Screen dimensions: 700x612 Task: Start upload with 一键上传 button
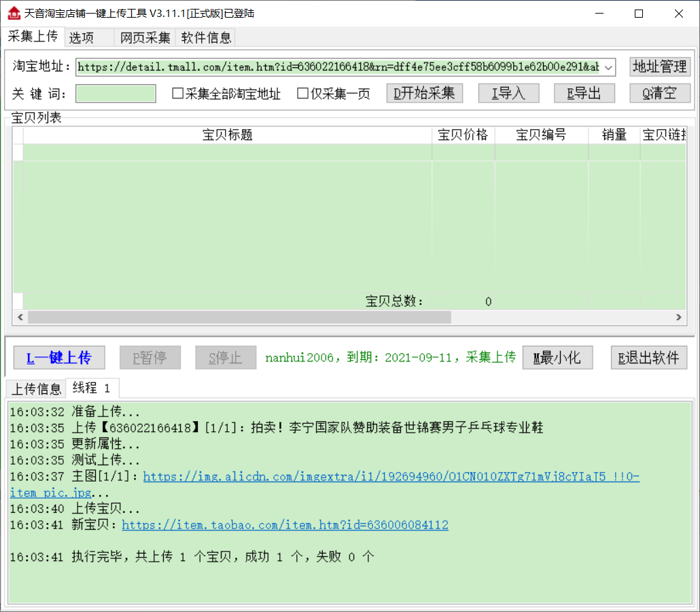pos(58,357)
